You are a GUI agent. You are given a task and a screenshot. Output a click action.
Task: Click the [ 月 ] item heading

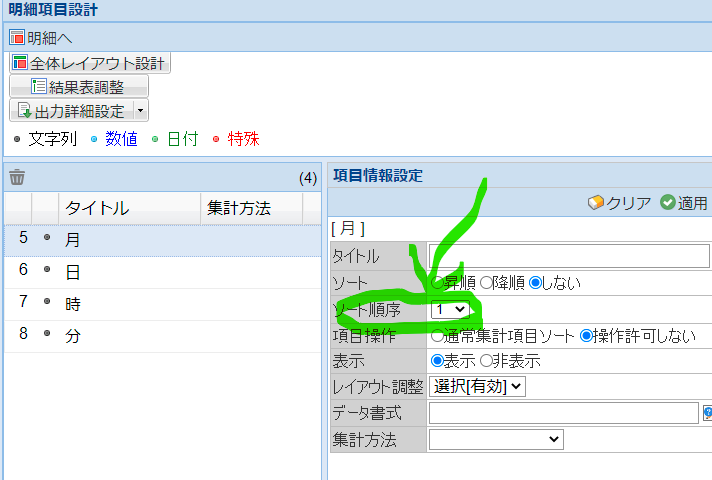tap(348, 229)
